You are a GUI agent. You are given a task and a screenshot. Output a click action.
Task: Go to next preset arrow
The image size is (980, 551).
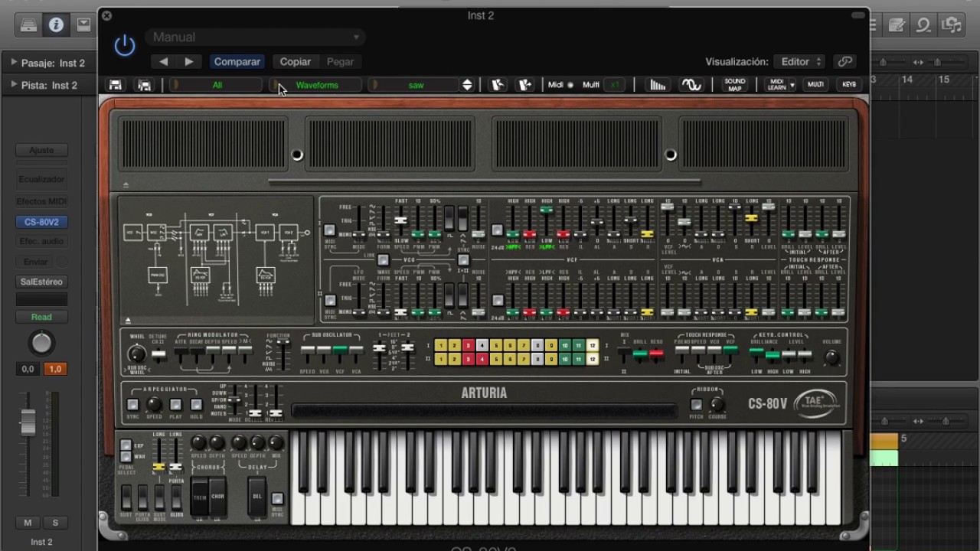coord(189,61)
